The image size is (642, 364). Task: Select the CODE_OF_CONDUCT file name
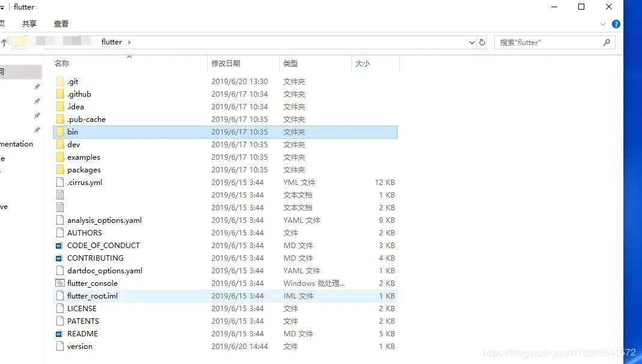(103, 246)
